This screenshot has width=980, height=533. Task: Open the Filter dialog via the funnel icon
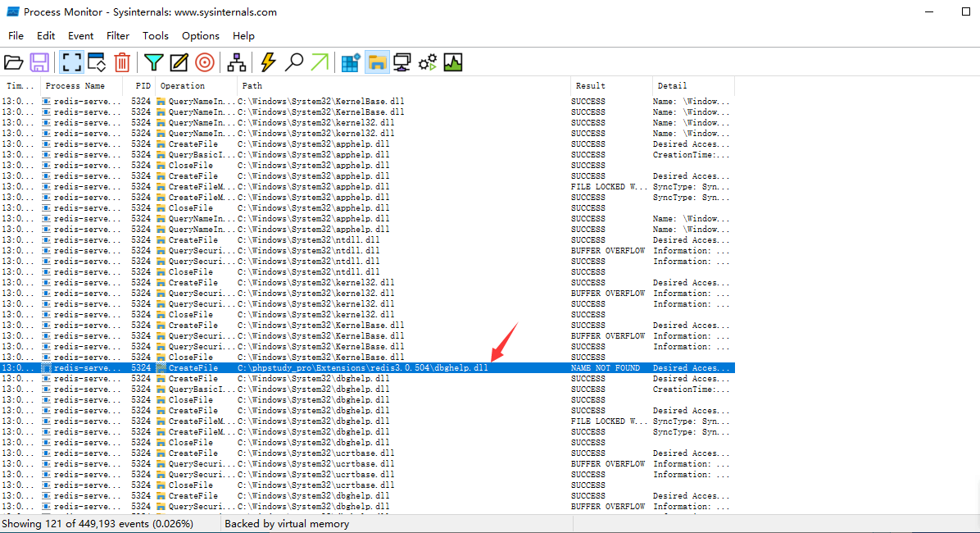(153, 62)
